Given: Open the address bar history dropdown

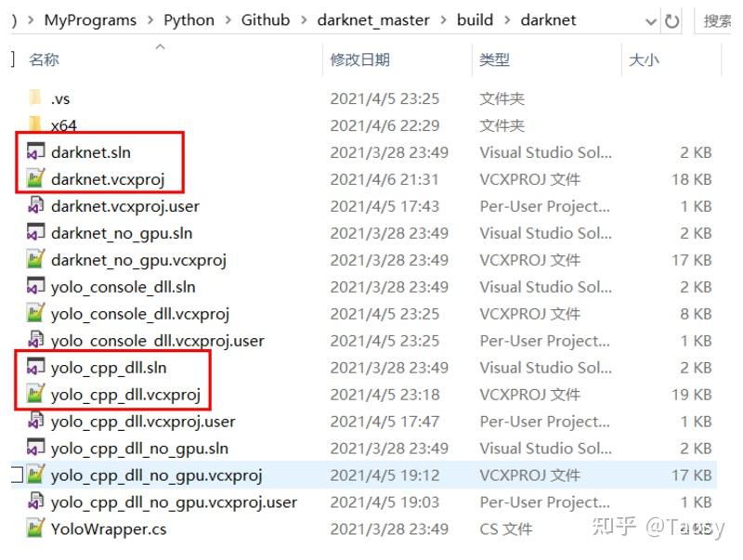Looking at the screenshot, I should click(x=651, y=20).
